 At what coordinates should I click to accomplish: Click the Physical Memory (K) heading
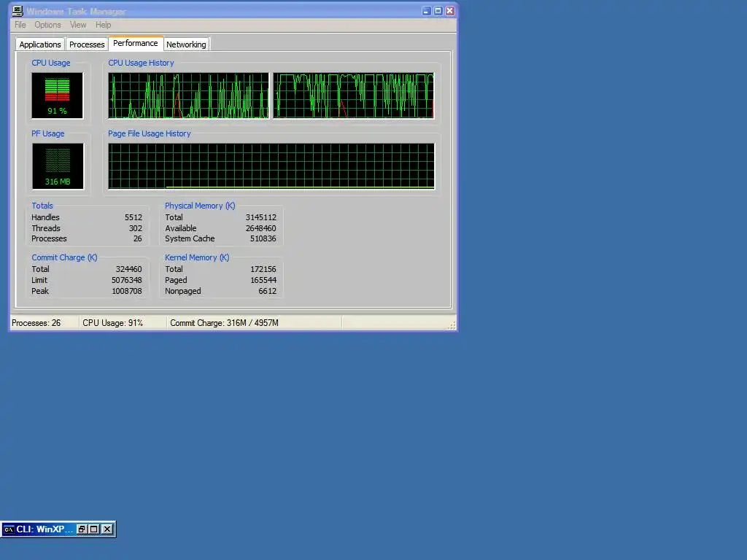(x=200, y=206)
